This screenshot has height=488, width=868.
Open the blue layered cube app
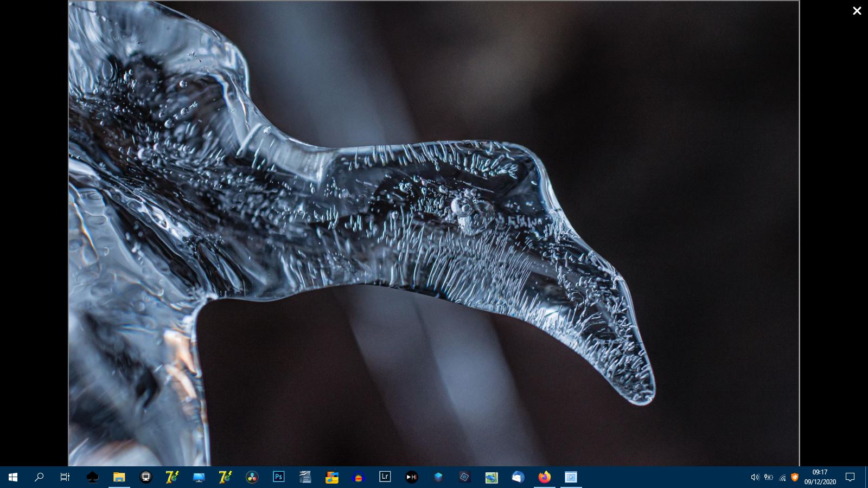click(438, 477)
